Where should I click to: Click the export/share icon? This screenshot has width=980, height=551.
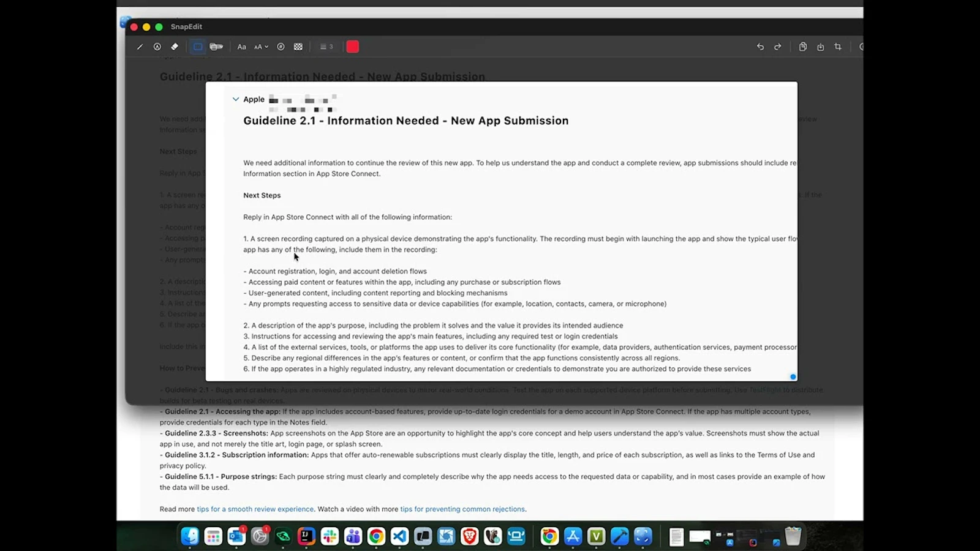(x=820, y=47)
